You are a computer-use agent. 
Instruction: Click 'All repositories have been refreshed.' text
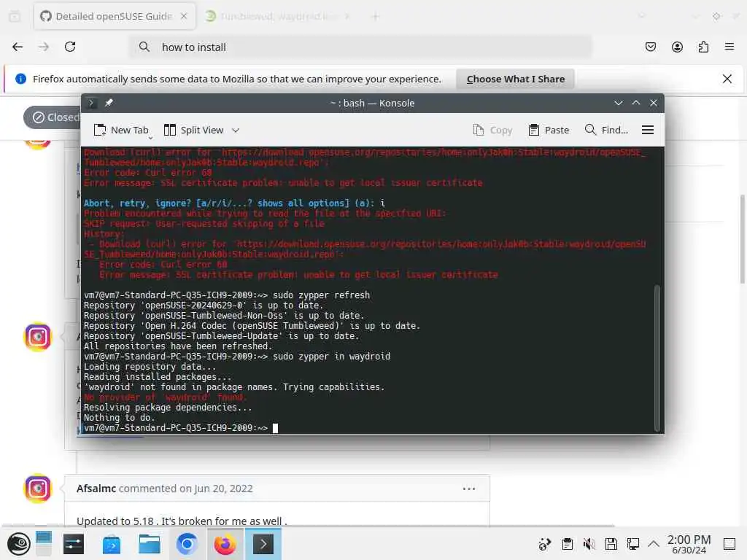pyautogui.click(x=178, y=346)
